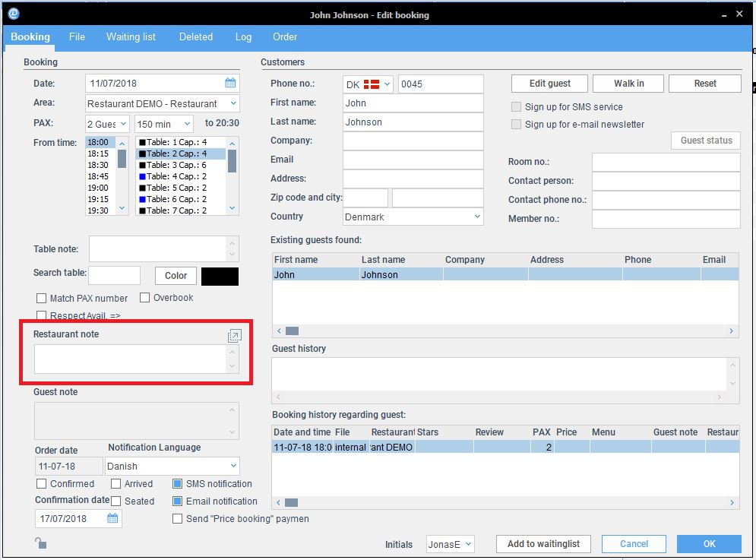756x560 pixels.
Task: Open the File tab
Action: point(77,37)
